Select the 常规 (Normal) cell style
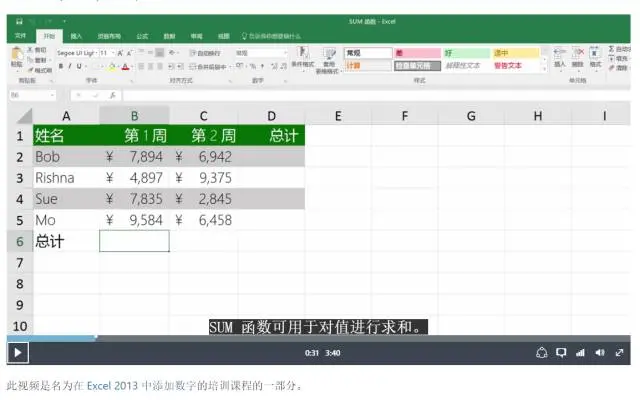The height and width of the screenshot is (400, 640). coord(368,53)
